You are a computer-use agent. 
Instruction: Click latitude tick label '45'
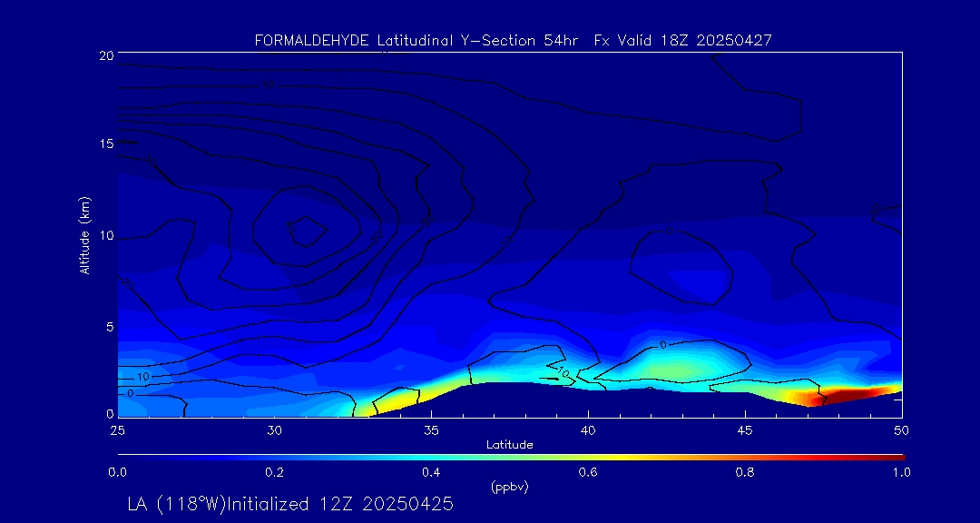pos(745,429)
